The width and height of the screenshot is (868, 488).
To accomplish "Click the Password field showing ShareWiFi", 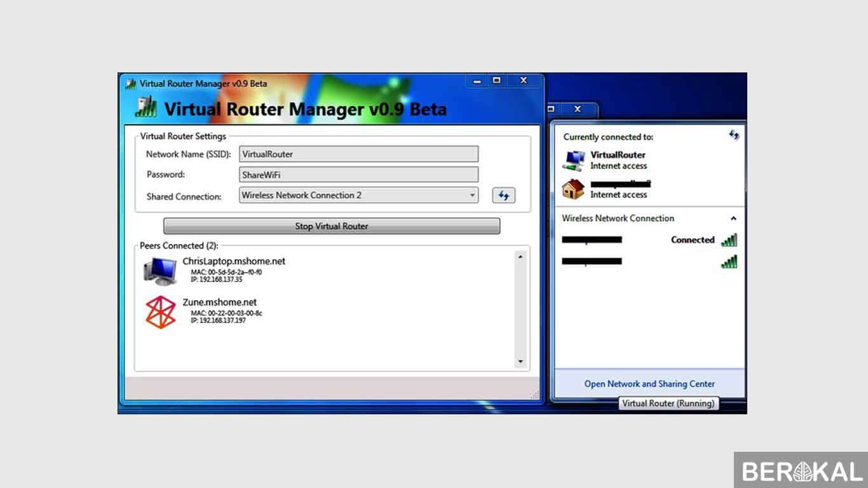I will 358,175.
